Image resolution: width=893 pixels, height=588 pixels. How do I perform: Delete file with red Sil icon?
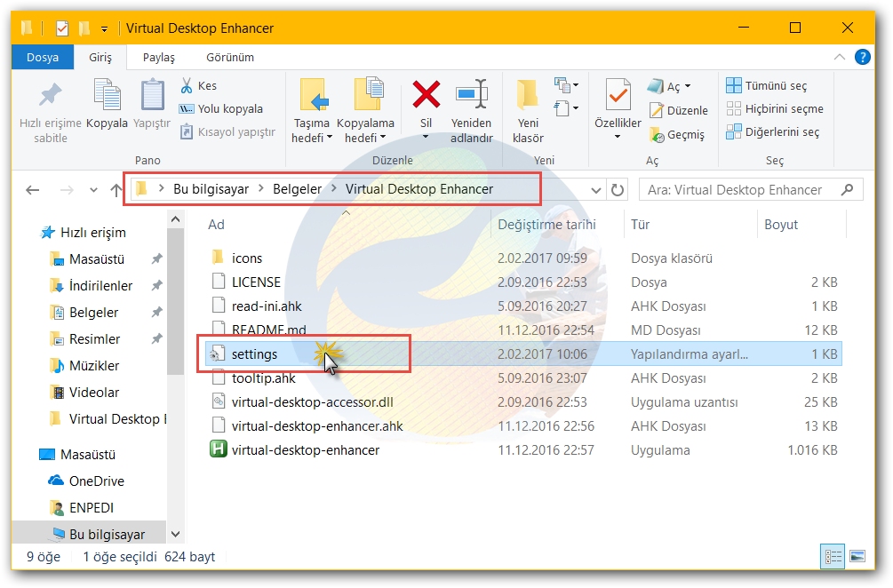(426, 94)
